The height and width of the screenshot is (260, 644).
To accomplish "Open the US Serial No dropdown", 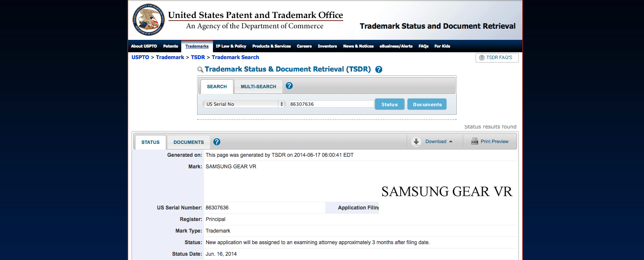I will (x=244, y=104).
